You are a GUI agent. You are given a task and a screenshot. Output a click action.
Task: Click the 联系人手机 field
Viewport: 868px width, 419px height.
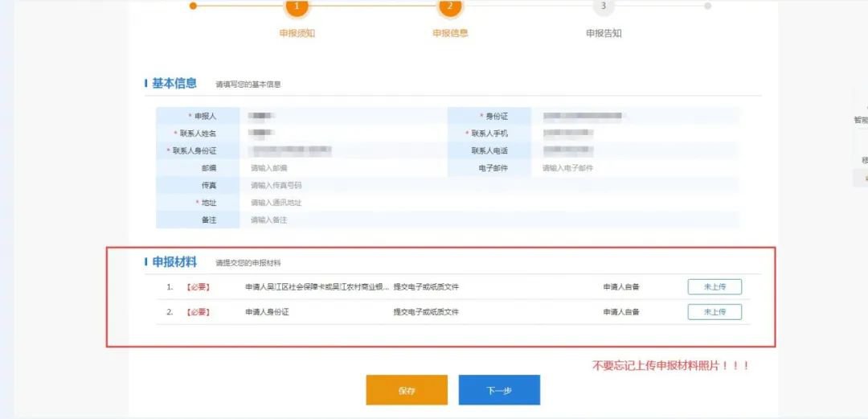coord(634,133)
